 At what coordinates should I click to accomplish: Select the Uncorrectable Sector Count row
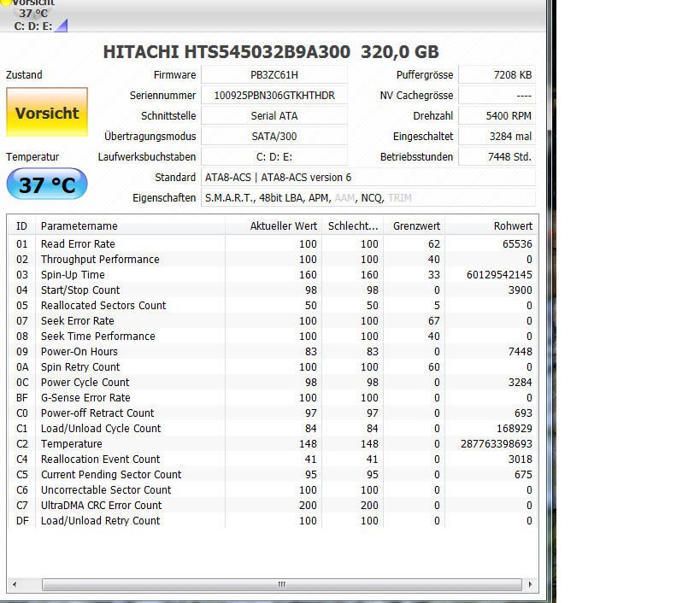[x=273, y=490]
